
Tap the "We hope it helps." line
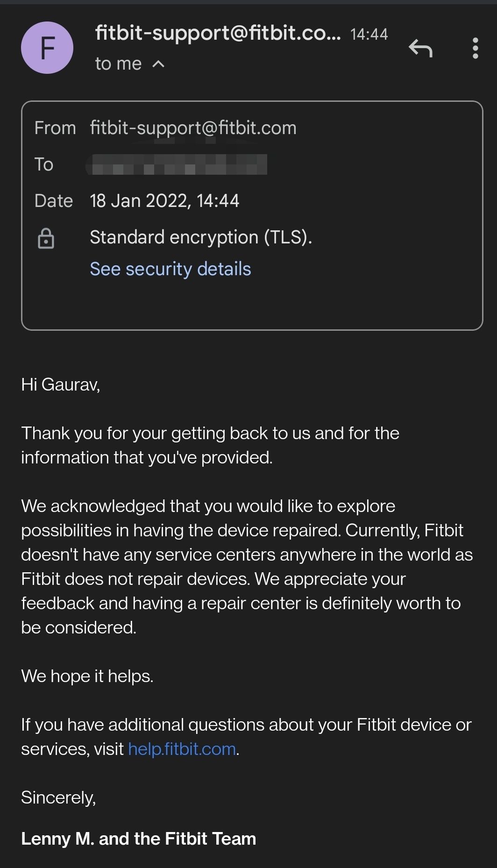coord(87,676)
